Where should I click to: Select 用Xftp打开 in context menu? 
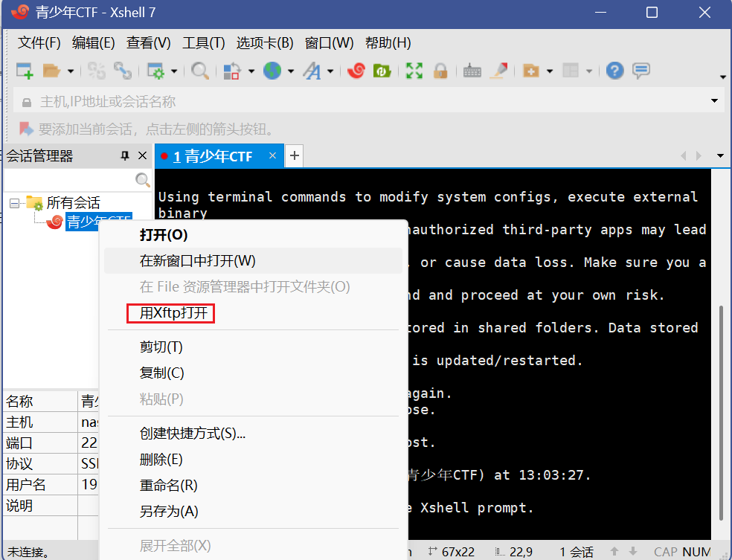click(x=174, y=313)
